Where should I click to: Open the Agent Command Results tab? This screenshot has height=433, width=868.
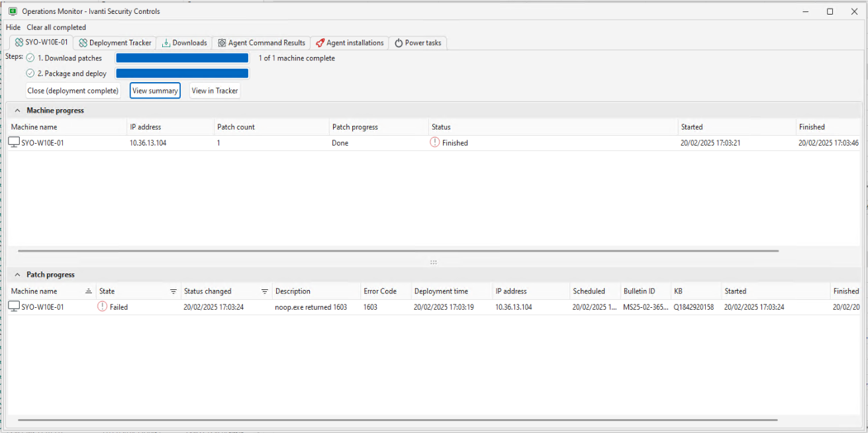click(261, 43)
